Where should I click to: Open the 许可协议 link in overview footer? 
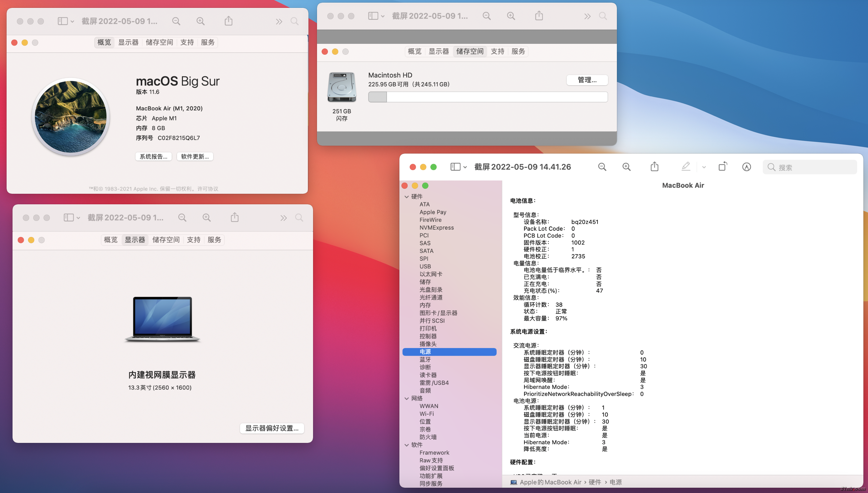(x=208, y=189)
